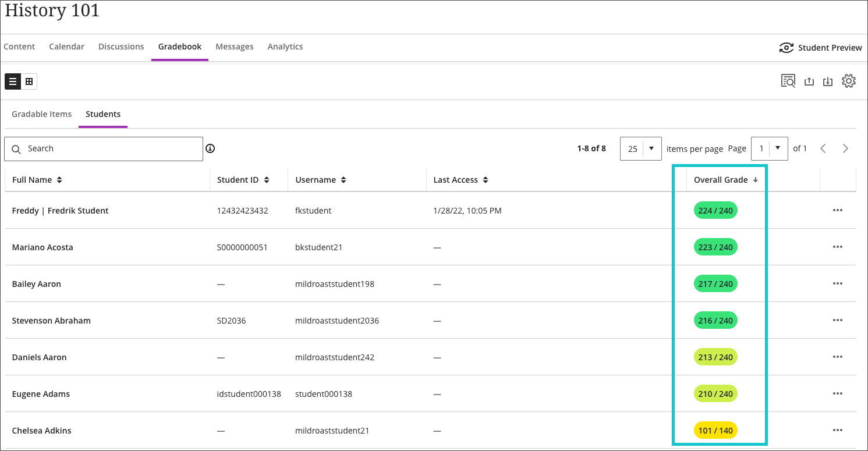This screenshot has width=868, height=451.
Task: Sort by Full Name column
Action: [x=37, y=180]
